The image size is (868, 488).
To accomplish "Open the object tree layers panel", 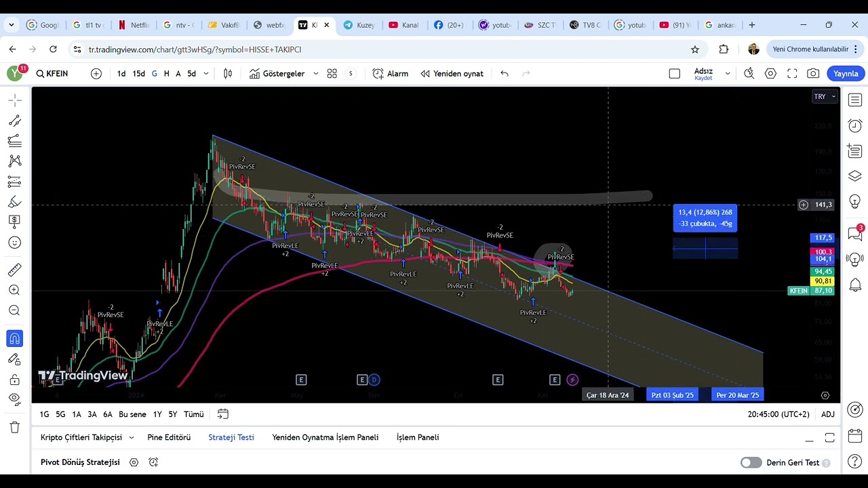I will [855, 176].
